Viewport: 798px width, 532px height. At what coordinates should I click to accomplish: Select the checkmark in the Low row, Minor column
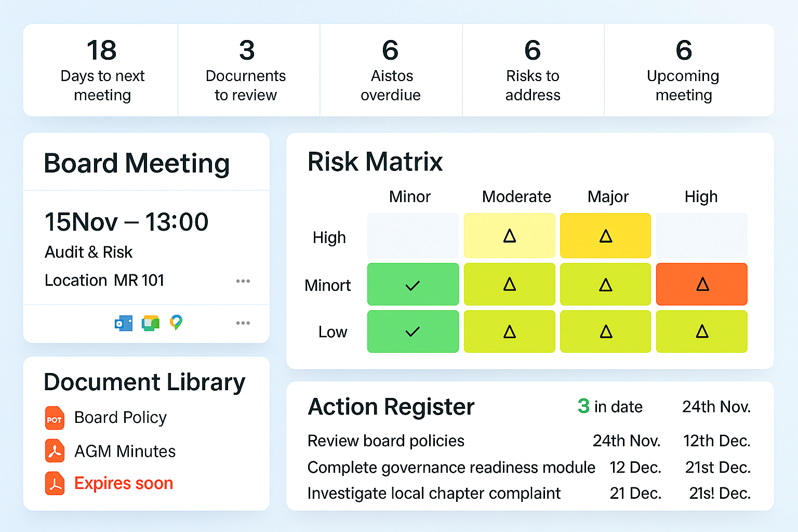coord(413,331)
